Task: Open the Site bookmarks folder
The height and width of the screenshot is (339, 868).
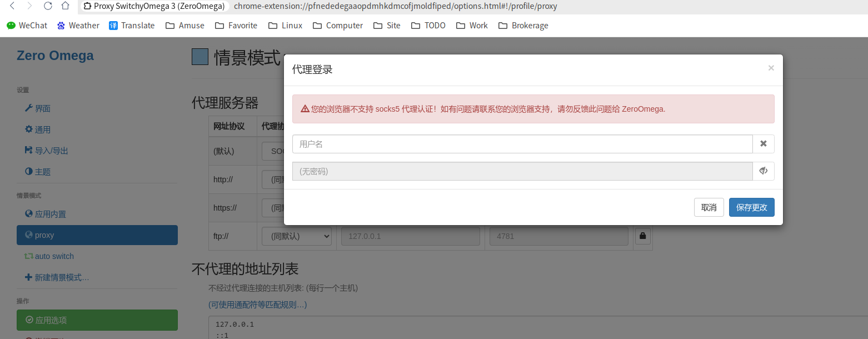Action: [x=387, y=26]
